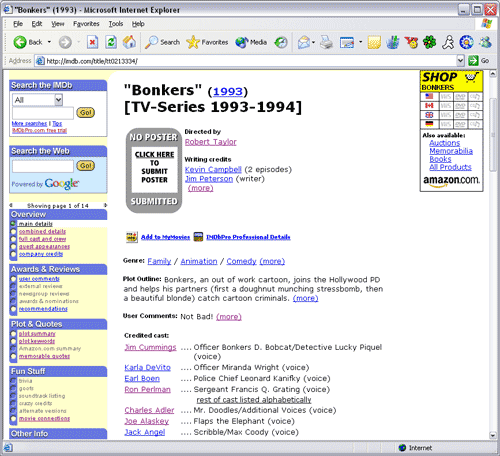Image resolution: width=500 pixels, height=456 pixels.
Task: Go to the Home page icon
Action: coord(129,42)
